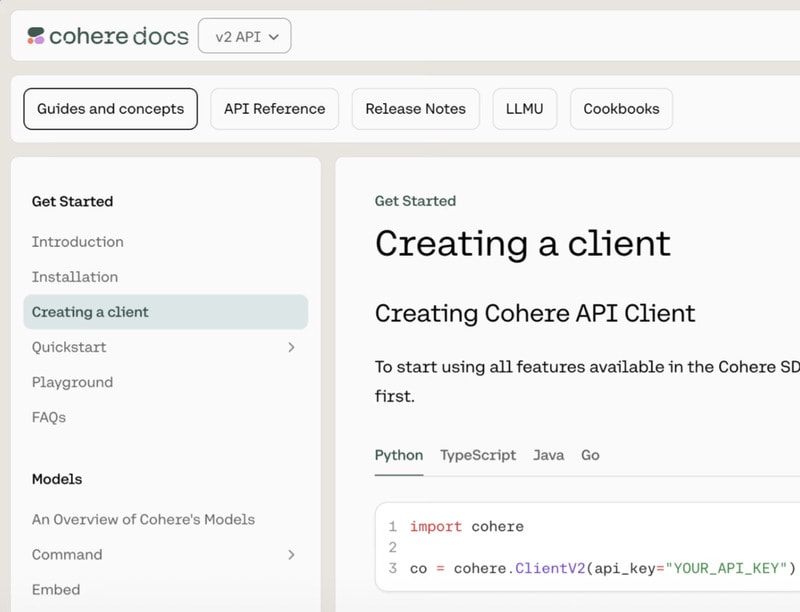Open the v2 API version dropdown
800x612 pixels.
click(x=244, y=37)
